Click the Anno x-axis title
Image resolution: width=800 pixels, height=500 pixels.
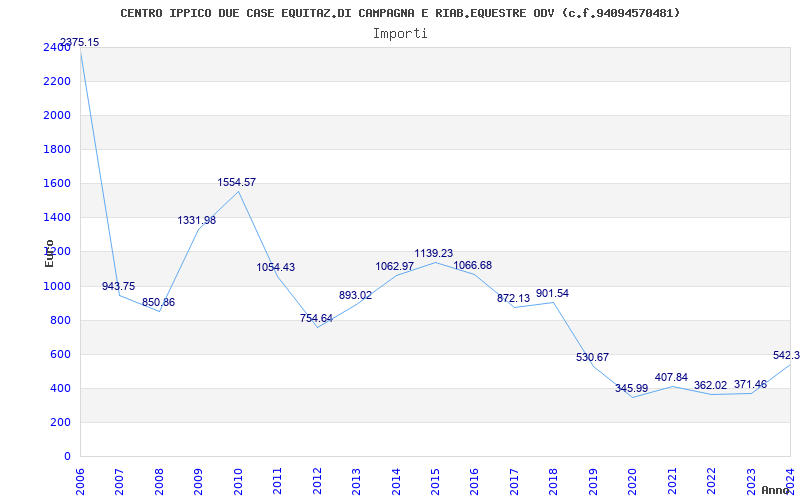pos(776,490)
